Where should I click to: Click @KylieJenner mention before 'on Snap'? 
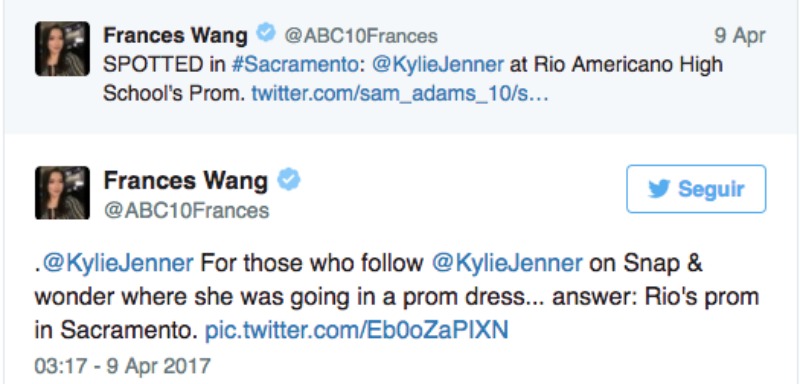[507, 264]
